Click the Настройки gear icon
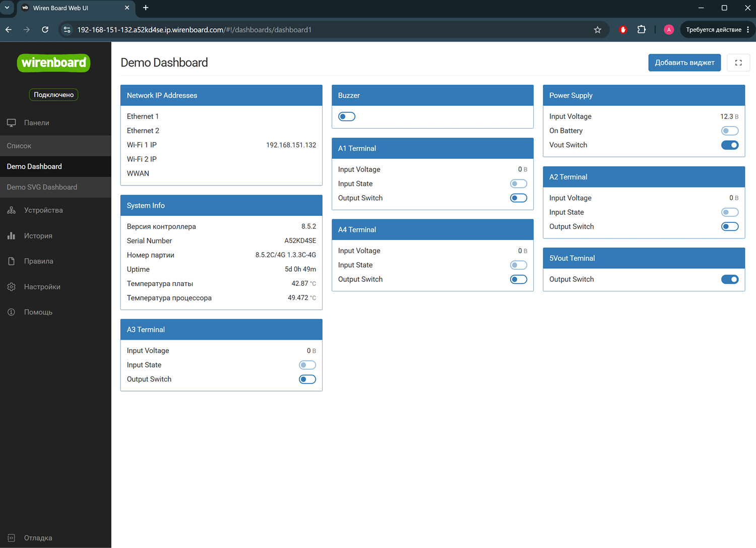The width and height of the screenshot is (756, 548). [x=12, y=287]
